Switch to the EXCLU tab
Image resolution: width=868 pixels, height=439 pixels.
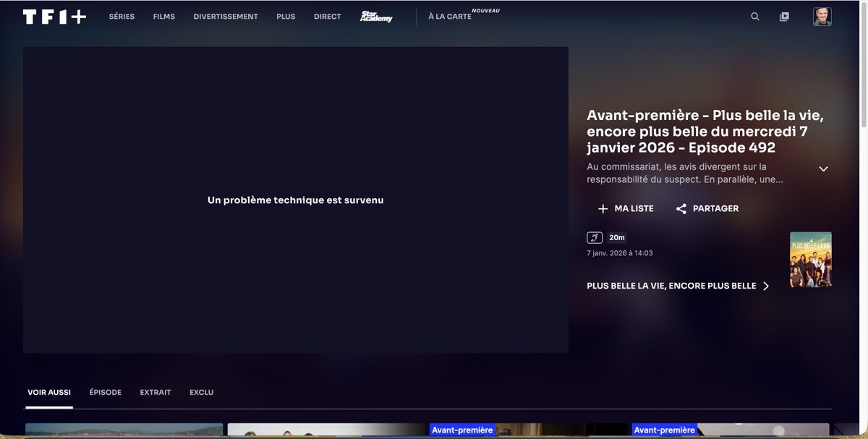[202, 393]
